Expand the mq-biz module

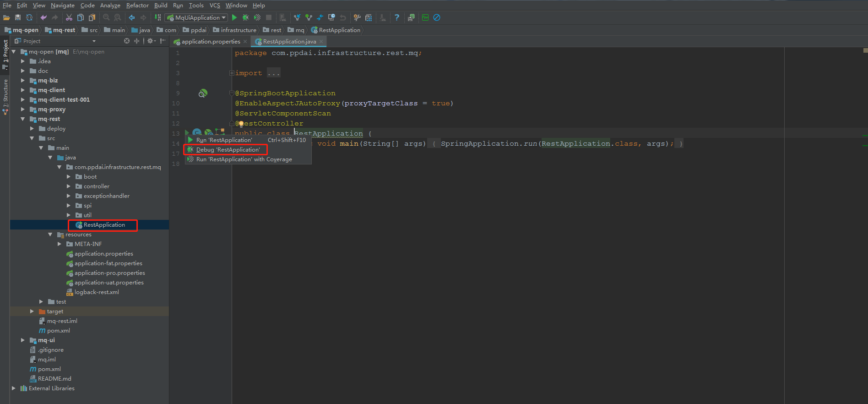pyautogui.click(x=23, y=81)
